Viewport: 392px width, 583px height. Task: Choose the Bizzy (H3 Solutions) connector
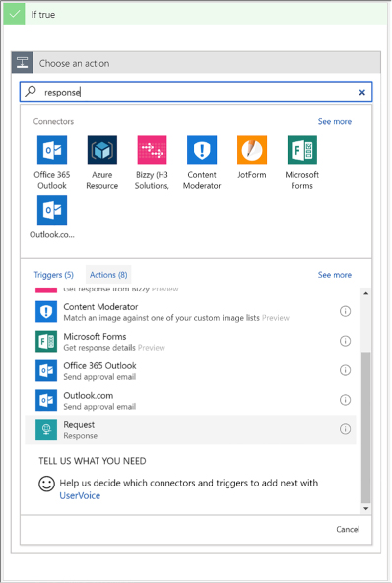152,150
